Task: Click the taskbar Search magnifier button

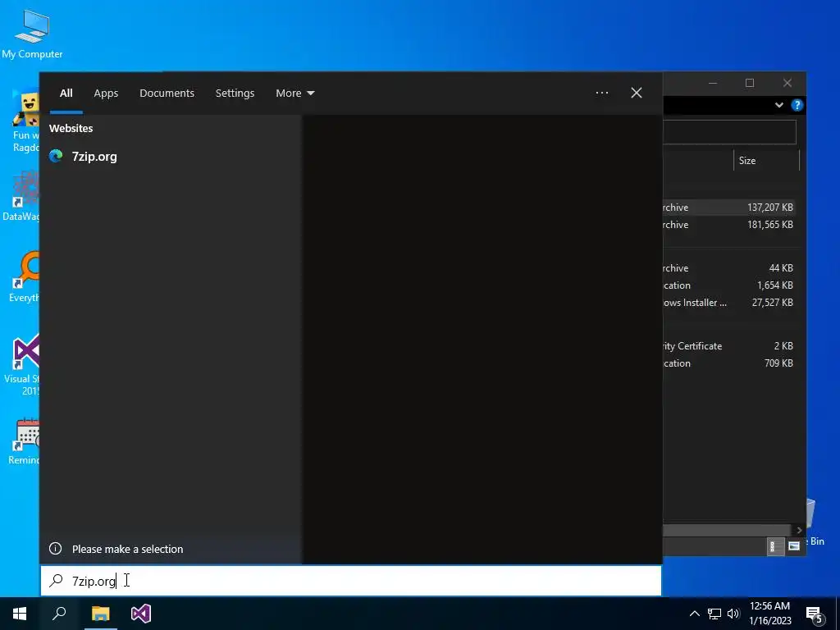Action: coord(59,614)
